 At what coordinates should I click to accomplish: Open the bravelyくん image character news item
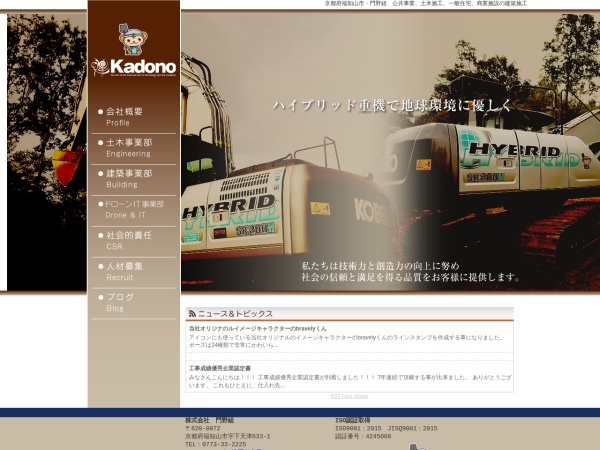coord(258,328)
